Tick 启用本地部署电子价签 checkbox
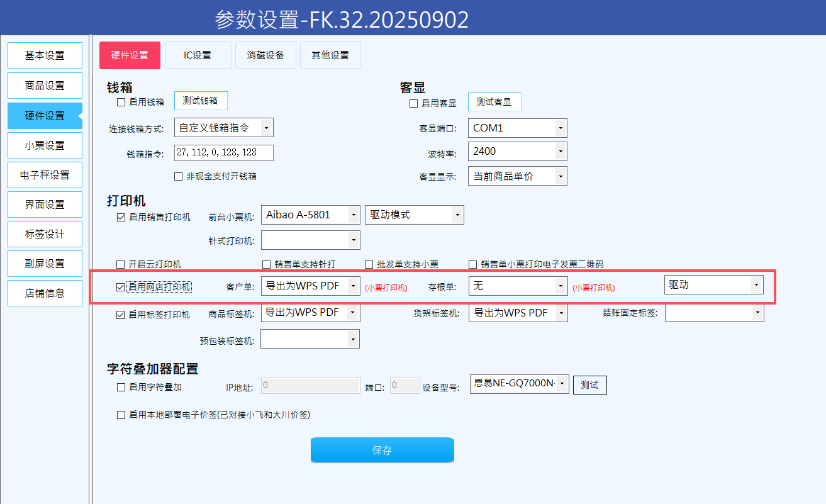 point(121,415)
